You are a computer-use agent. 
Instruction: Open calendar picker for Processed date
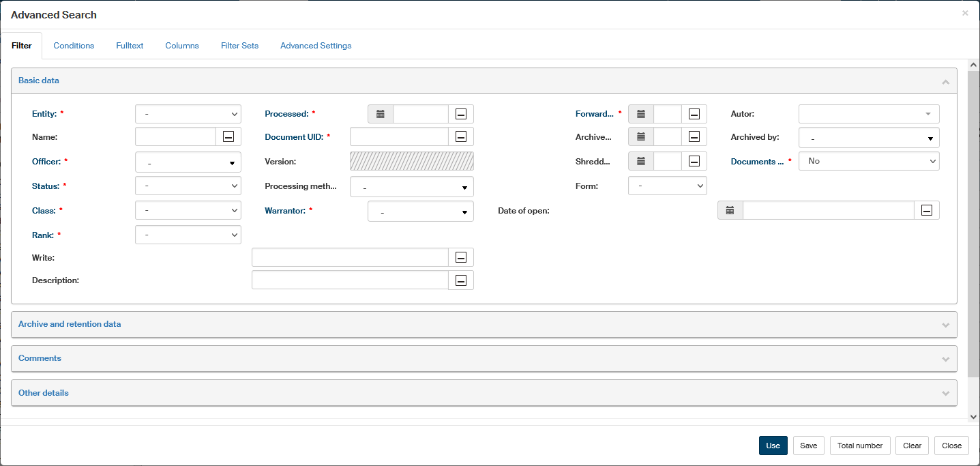(x=381, y=114)
